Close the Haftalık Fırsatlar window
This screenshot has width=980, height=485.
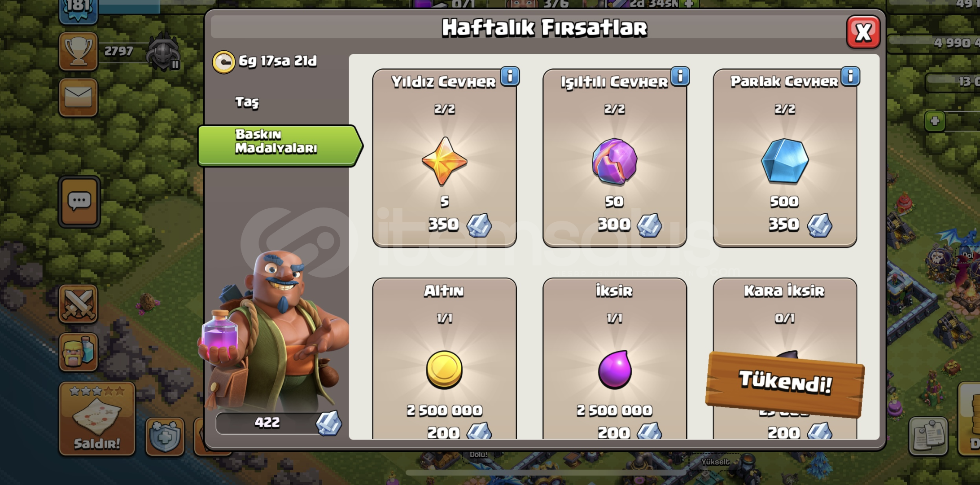(863, 32)
